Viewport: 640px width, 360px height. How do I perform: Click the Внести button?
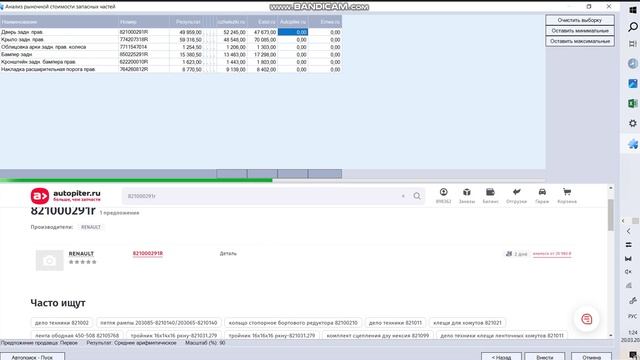coord(544,357)
